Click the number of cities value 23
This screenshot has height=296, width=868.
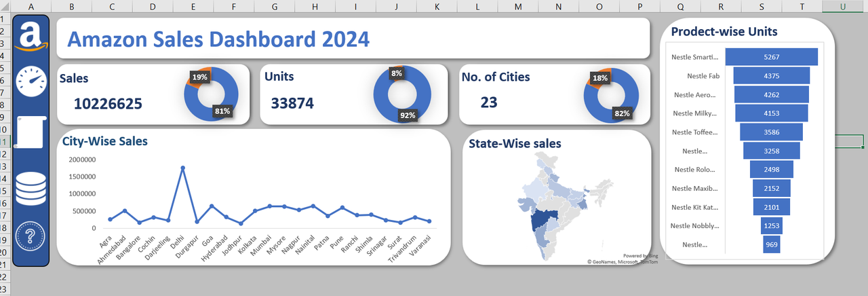(x=489, y=103)
